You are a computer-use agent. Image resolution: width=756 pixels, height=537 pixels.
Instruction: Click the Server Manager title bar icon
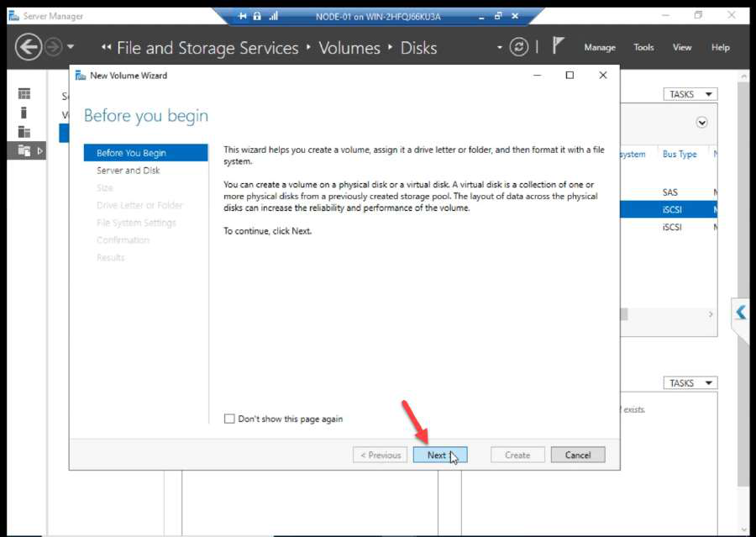(x=14, y=16)
